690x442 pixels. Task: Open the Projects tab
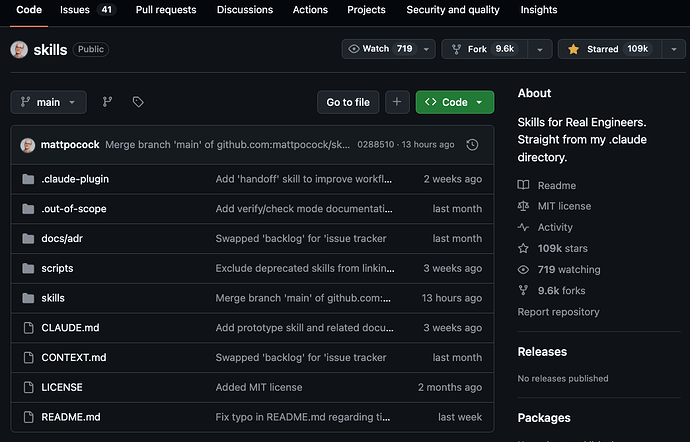[x=366, y=10]
